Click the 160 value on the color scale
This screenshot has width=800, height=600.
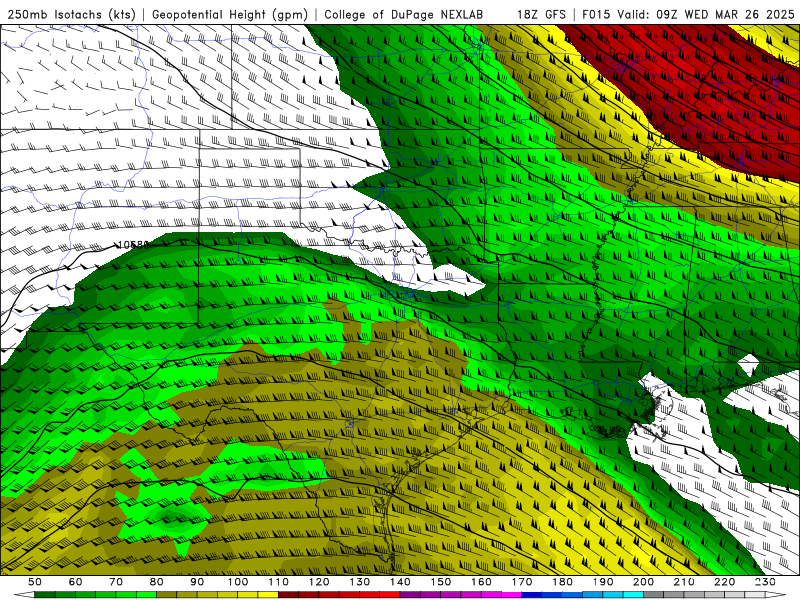[x=481, y=582]
